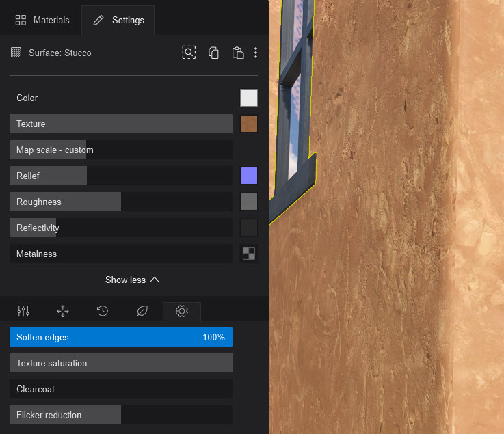Paste material settings from clipboard
Image resolution: width=504 pixels, height=434 pixels.
click(x=237, y=53)
